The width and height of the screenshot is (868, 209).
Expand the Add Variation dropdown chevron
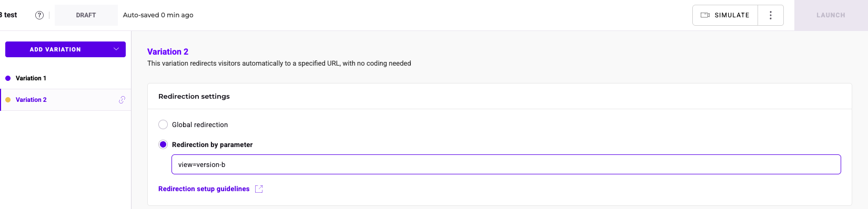(x=116, y=49)
